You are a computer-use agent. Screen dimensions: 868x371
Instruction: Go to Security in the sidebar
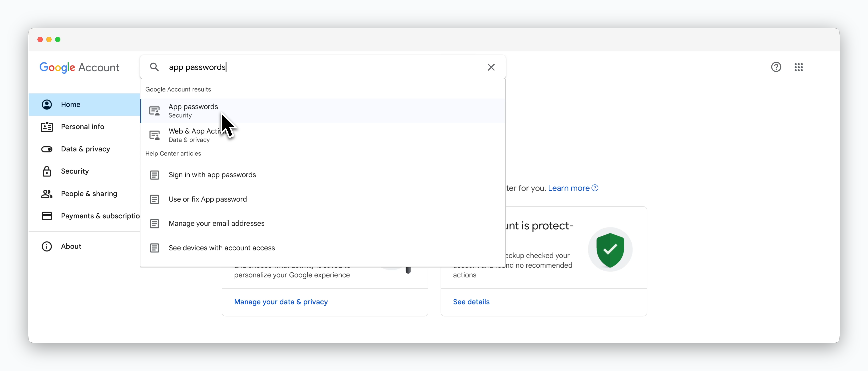click(x=85, y=171)
